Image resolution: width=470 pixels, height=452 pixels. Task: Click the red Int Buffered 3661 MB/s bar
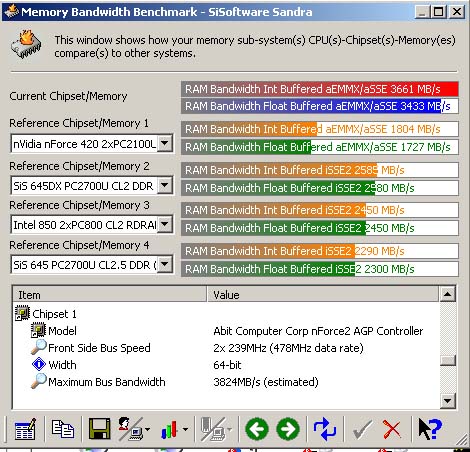320,89
